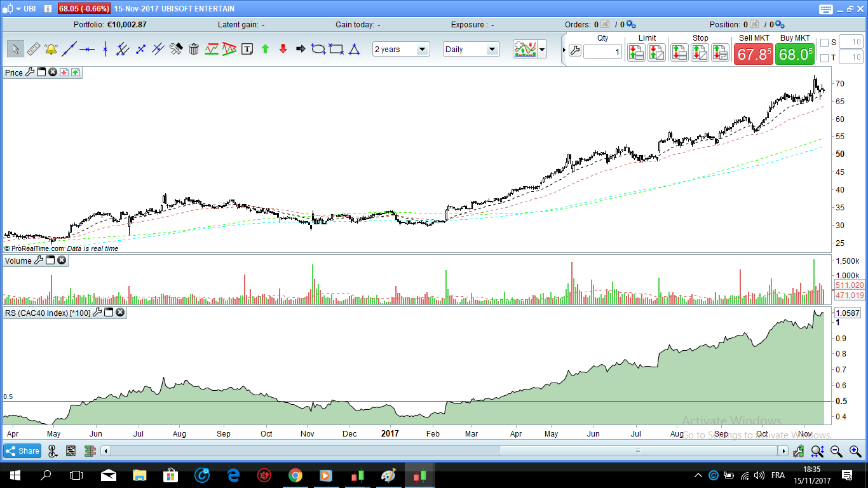Click the third Stop order icon
868x488 pixels.
[720, 53]
